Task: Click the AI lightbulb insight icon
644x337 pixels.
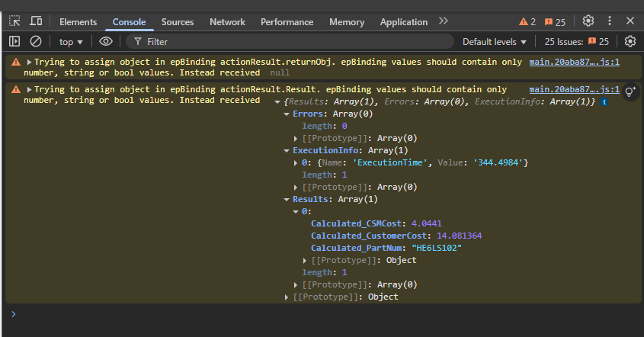Action: coord(630,92)
